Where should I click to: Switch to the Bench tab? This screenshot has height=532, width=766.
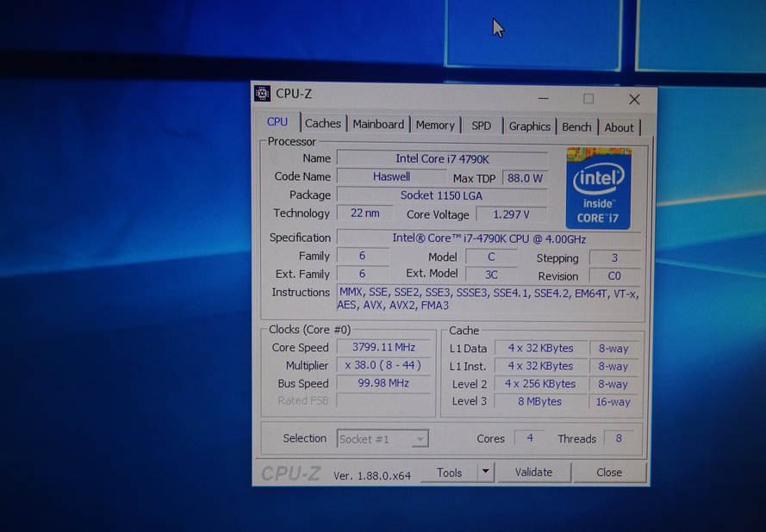point(576,127)
